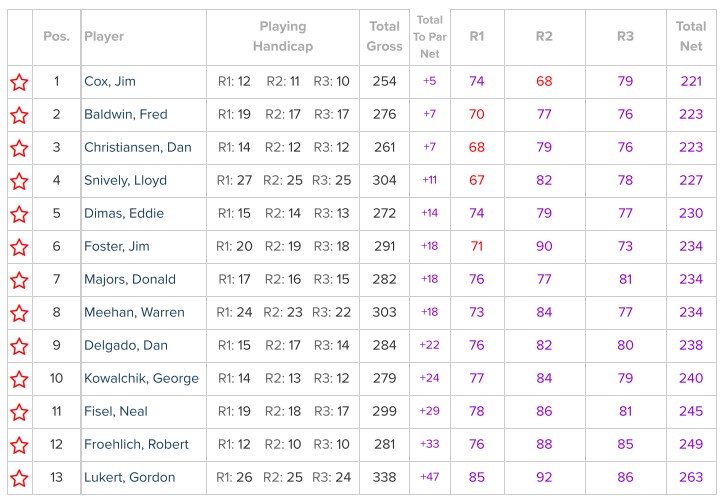Click the R2 column header

pos(544,36)
